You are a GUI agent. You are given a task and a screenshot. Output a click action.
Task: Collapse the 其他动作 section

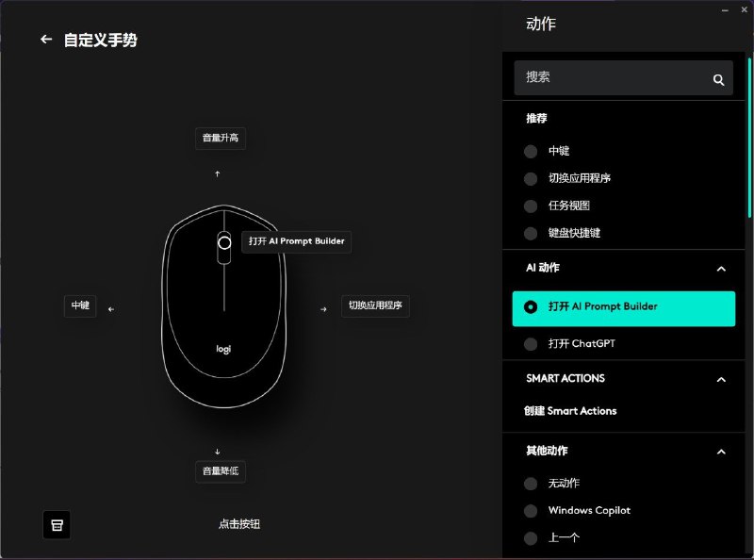721,452
